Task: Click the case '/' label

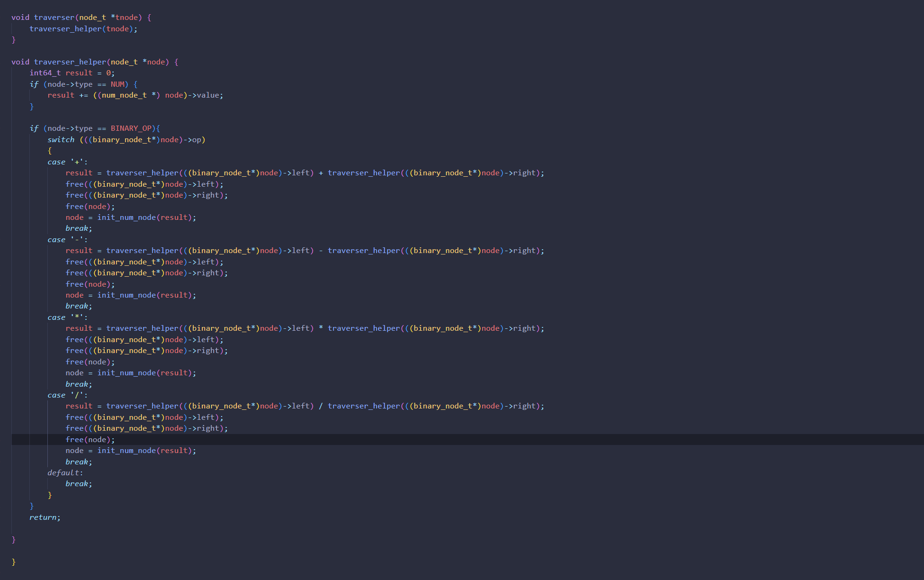Action: pyautogui.click(x=67, y=395)
